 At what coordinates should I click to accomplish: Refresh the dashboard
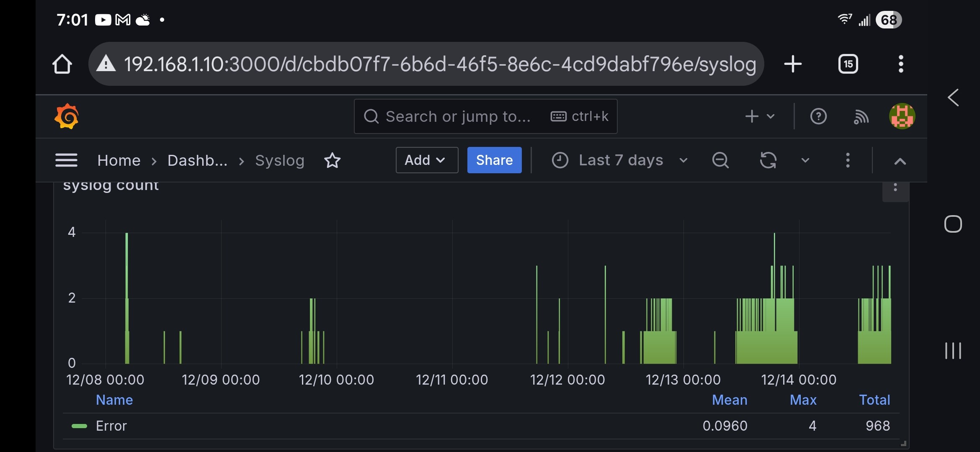tap(768, 160)
